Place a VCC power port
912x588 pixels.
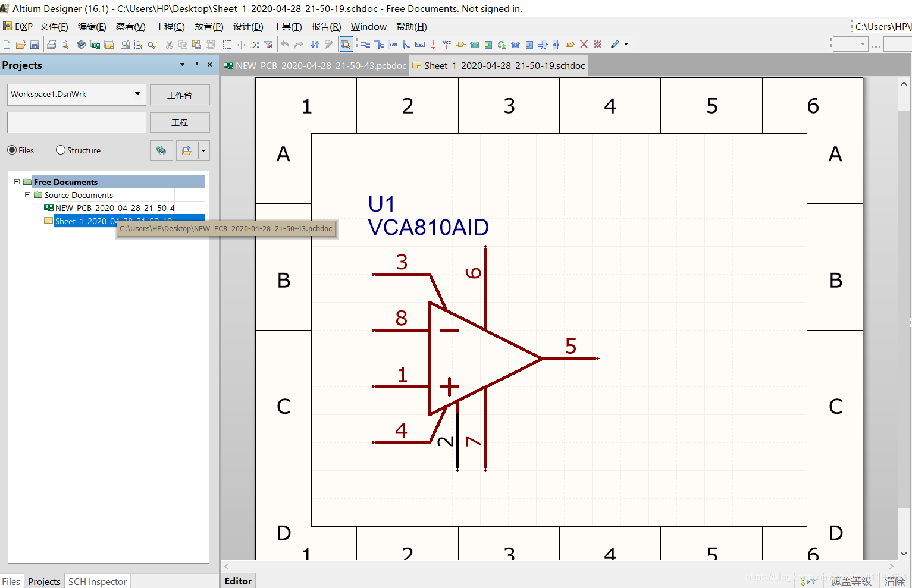click(447, 45)
